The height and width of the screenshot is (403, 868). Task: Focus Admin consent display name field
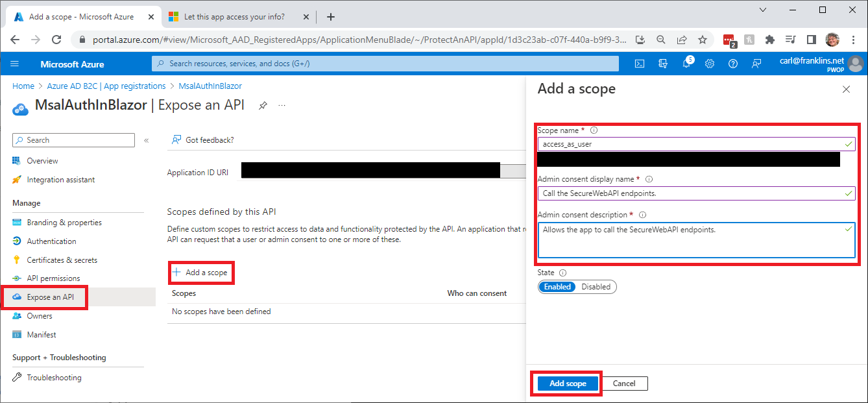[696, 193]
